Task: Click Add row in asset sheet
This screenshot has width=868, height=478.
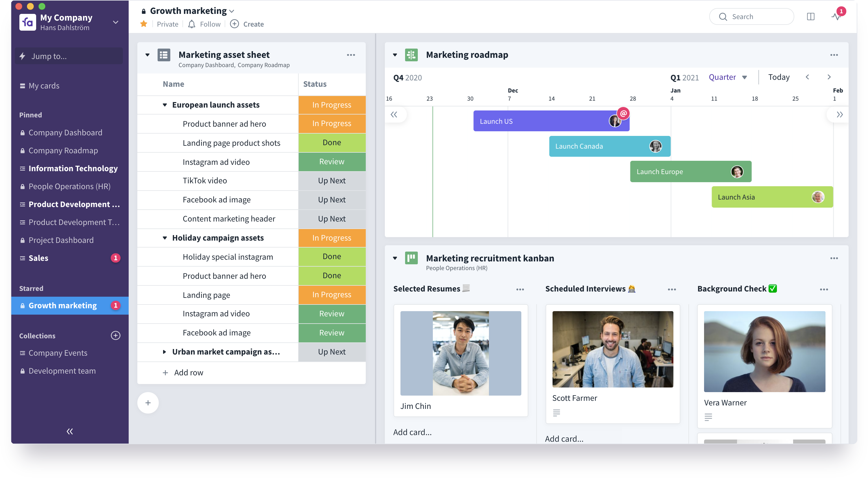Action: point(188,372)
